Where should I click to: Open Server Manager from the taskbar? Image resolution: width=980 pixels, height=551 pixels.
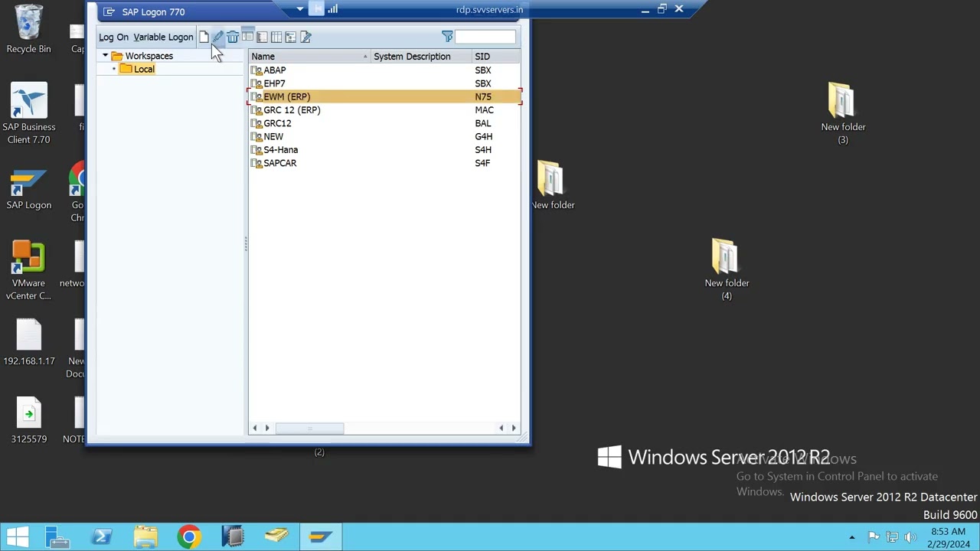tap(57, 537)
